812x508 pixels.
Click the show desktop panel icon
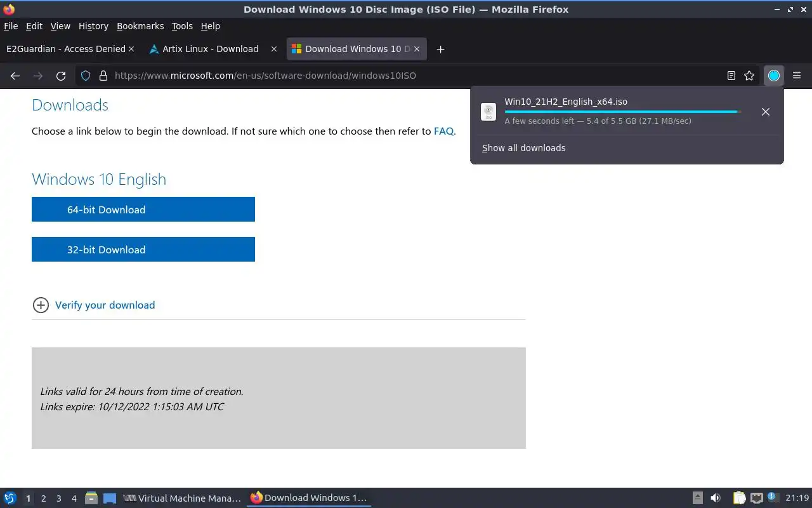coord(110,498)
